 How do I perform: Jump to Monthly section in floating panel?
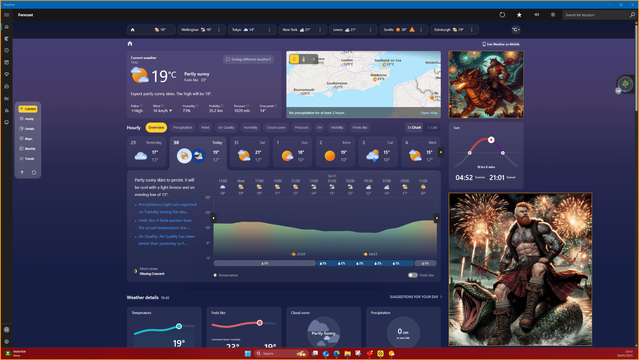(27, 149)
